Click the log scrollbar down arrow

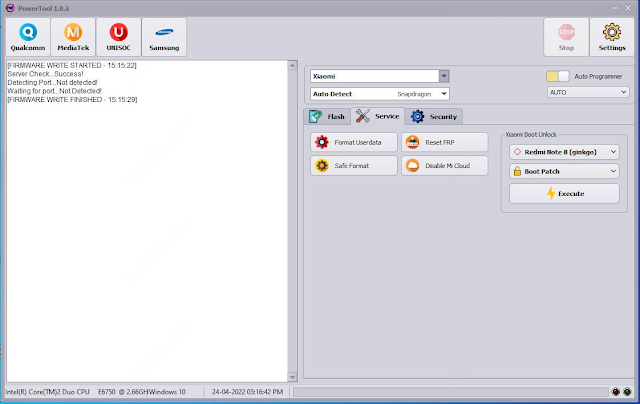pyautogui.click(x=292, y=377)
